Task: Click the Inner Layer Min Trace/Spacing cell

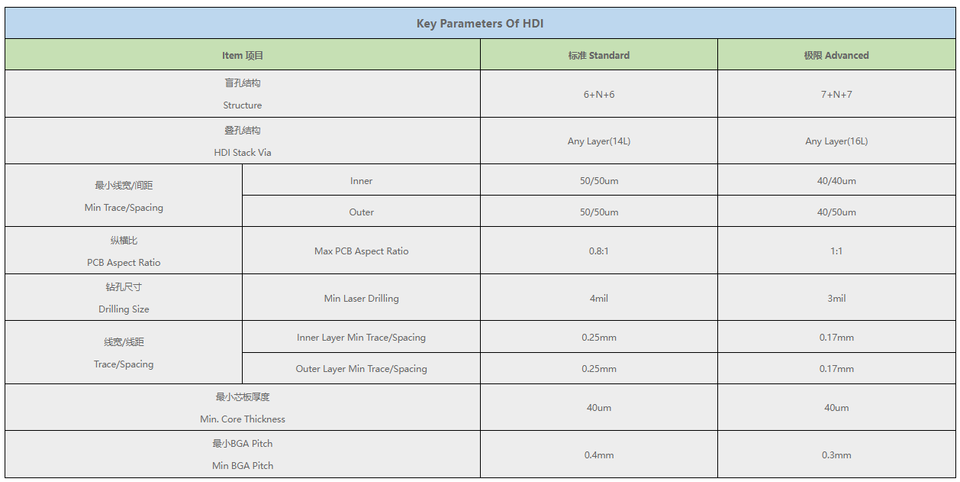Action: [x=361, y=337]
